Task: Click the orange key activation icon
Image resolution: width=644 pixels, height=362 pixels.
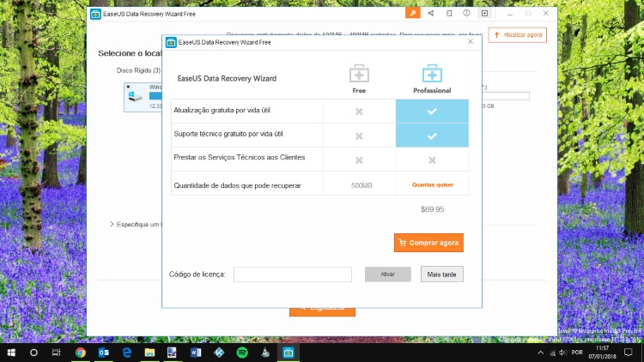Action: [x=413, y=14]
